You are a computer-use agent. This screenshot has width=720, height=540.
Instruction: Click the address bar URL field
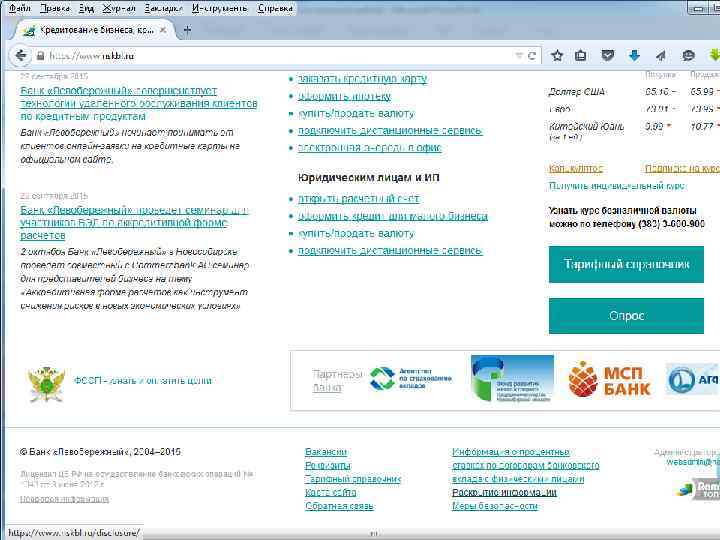tap(276, 56)
